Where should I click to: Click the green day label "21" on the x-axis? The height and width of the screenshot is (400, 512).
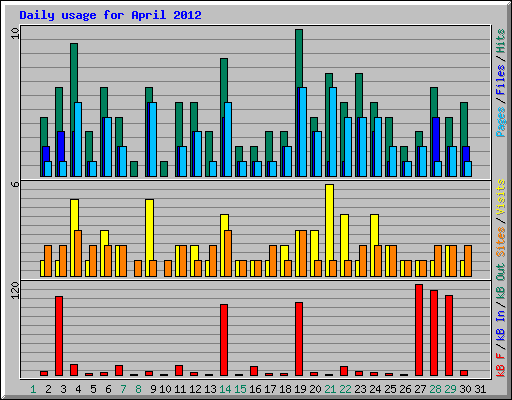(330, 389)
